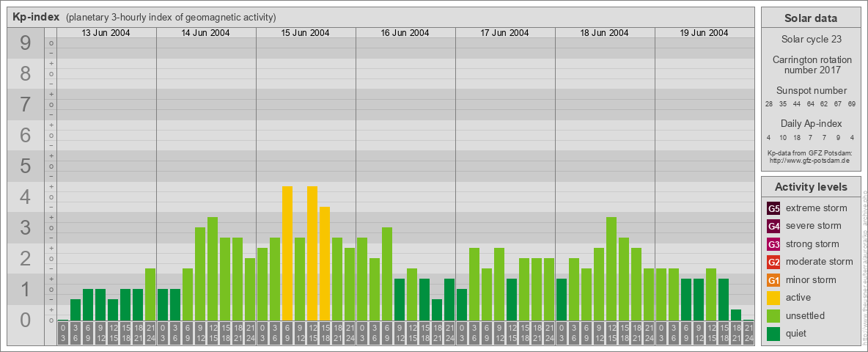Viewport: 868px width, 352px height.
Task: Click the G3 strong storm legend icon
Action: (773, 244)
